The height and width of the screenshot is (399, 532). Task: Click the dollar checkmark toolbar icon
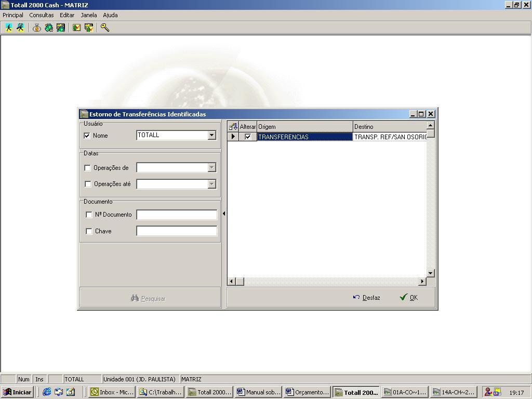[x=77, y=28]
